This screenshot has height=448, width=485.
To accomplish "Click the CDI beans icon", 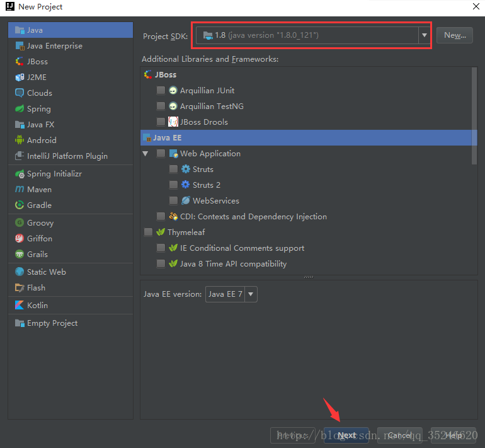I will point(173,216).
